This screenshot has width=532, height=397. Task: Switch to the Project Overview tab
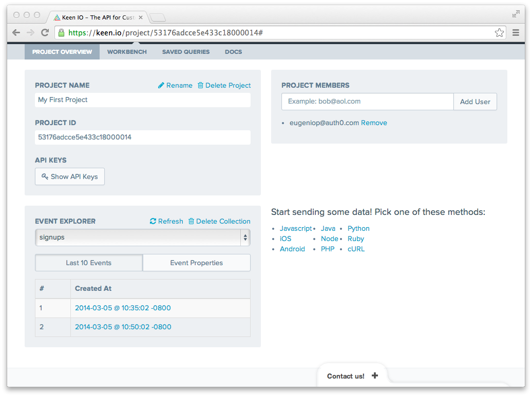tap(62, 52)
